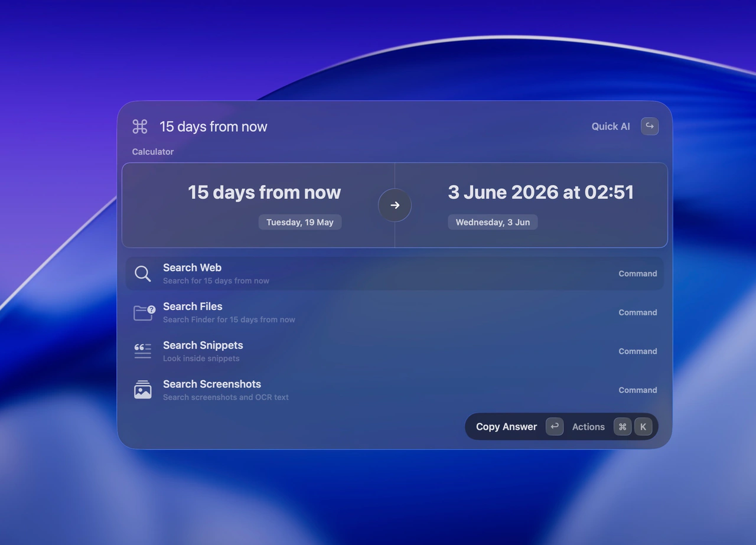Click the Search Files folder icon
The image size is (756, 545).
click(144, 312)
